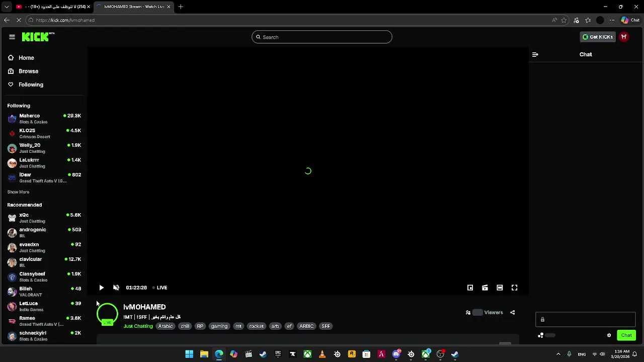Screen dimensions: 644x362
Task: Open a new browser tab
Action: (181, 7)
